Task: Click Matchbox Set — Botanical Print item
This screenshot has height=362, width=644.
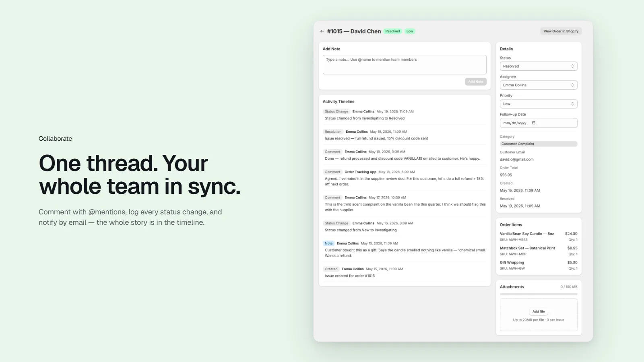Action: click(x=527, y=248)
